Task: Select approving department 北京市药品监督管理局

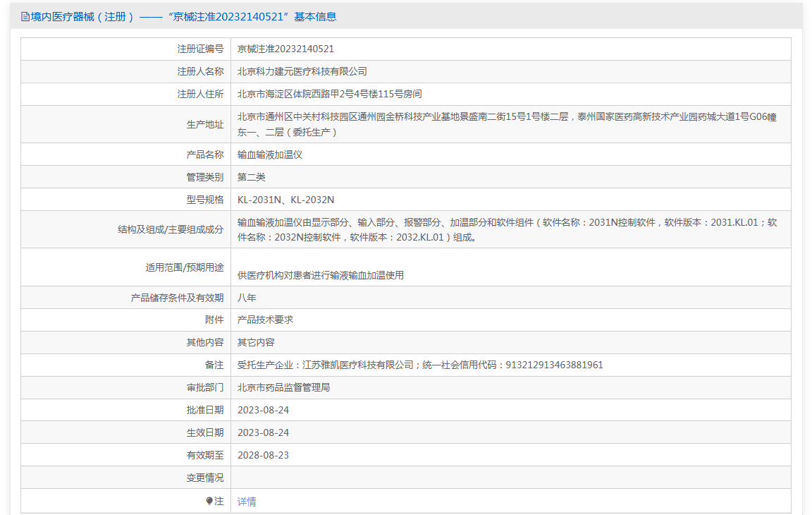Action: (x=284, y=388)
